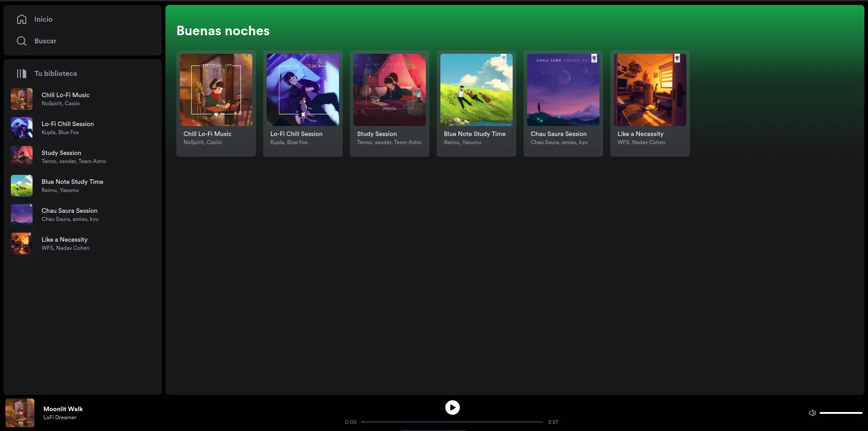Open search with the Buscar magnifier icon
This screenshot has width=868, height=431.
click(x=21, y=41)
